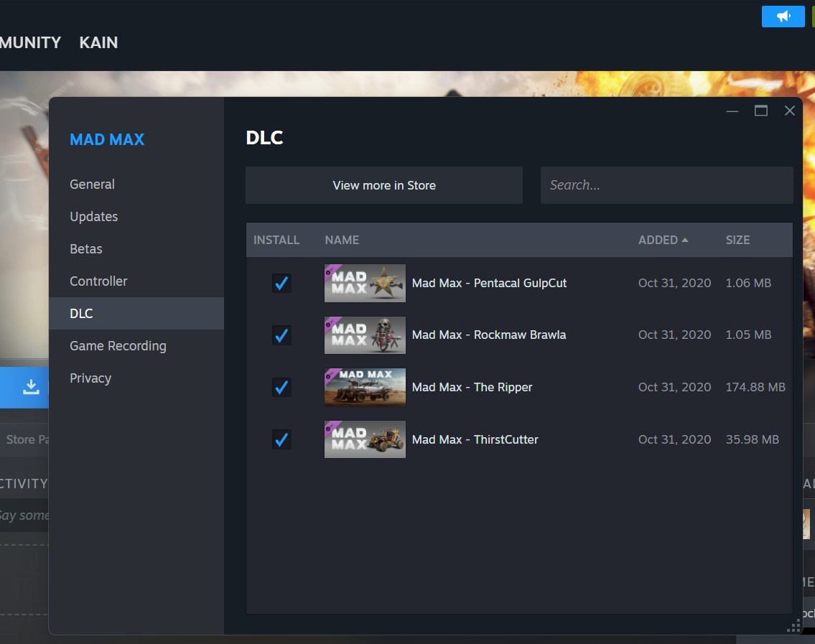
Task: Sort by the NAME column header
Action: point(342,240)
